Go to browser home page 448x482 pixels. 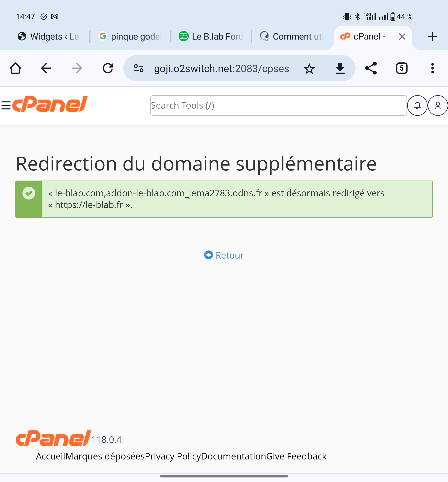(x=15, y=68)
